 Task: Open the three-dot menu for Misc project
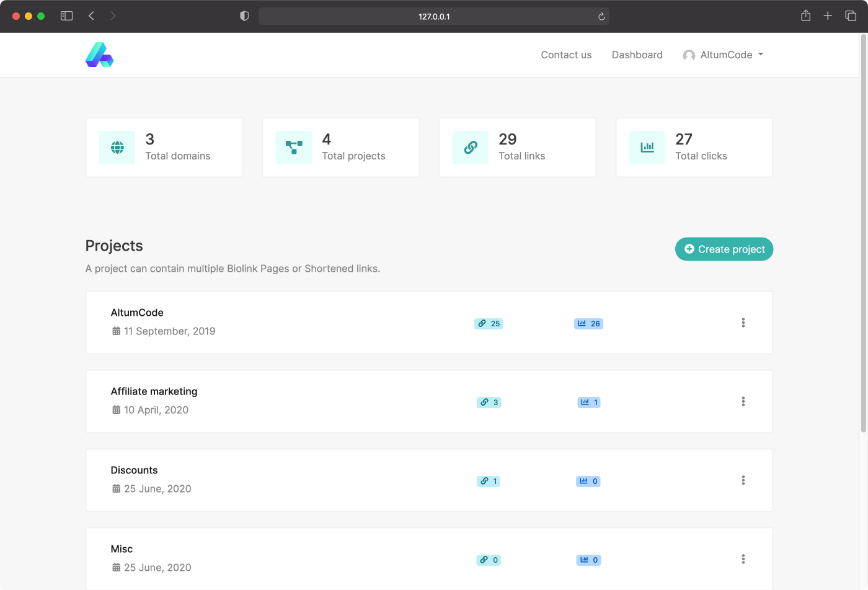pos(743,559)
